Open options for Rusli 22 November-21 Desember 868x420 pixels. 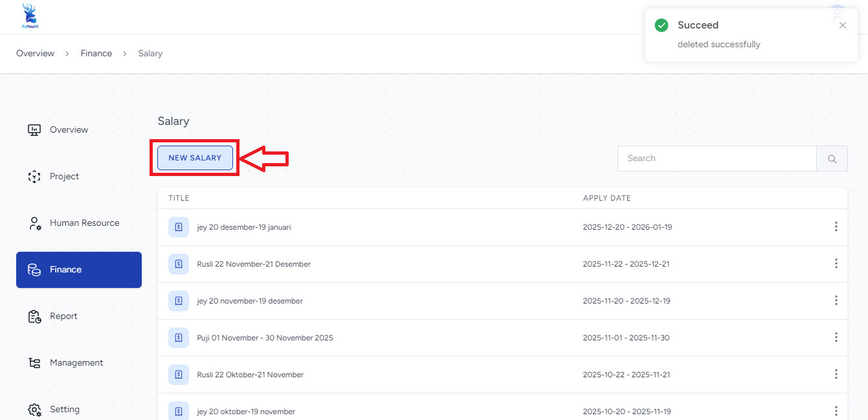coord(836,263)
